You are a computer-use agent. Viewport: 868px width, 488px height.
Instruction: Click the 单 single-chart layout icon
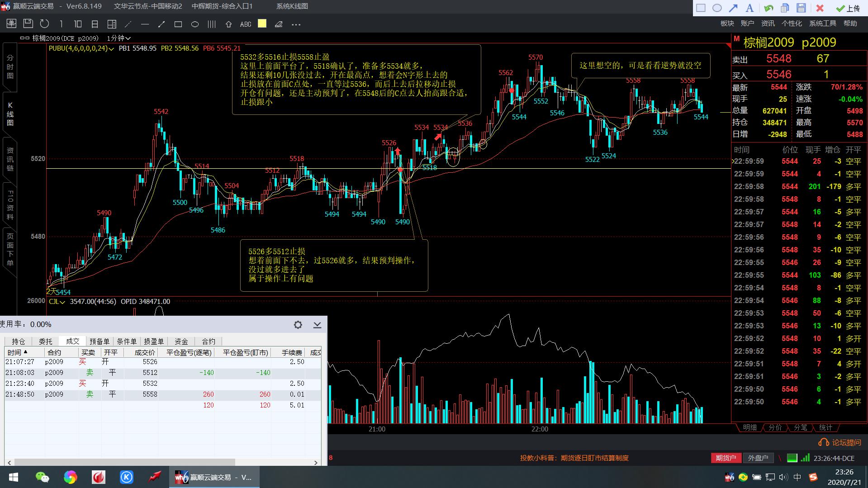click(x=11, y=24)
